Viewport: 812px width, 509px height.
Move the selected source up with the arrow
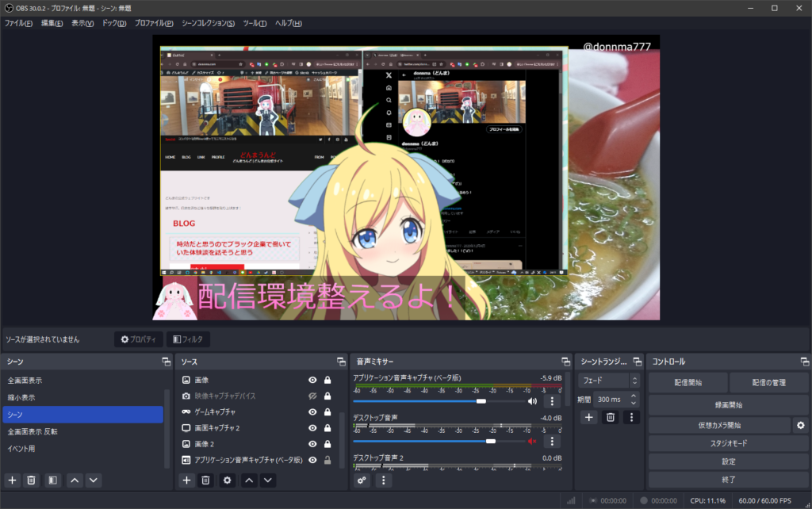249,480
